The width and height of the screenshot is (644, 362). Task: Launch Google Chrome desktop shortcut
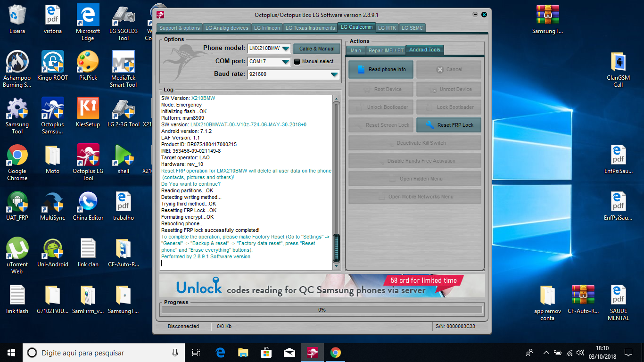click(17, 163)
